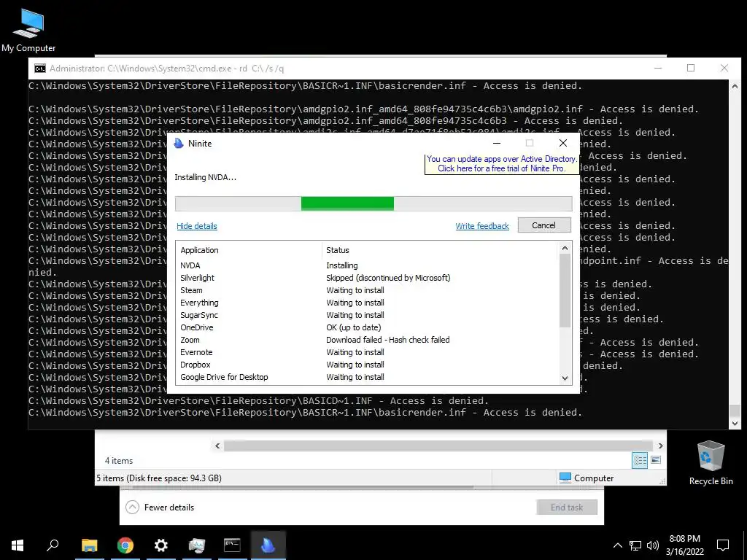
Task: Select the SugarSync row
Action: point(367,315)
